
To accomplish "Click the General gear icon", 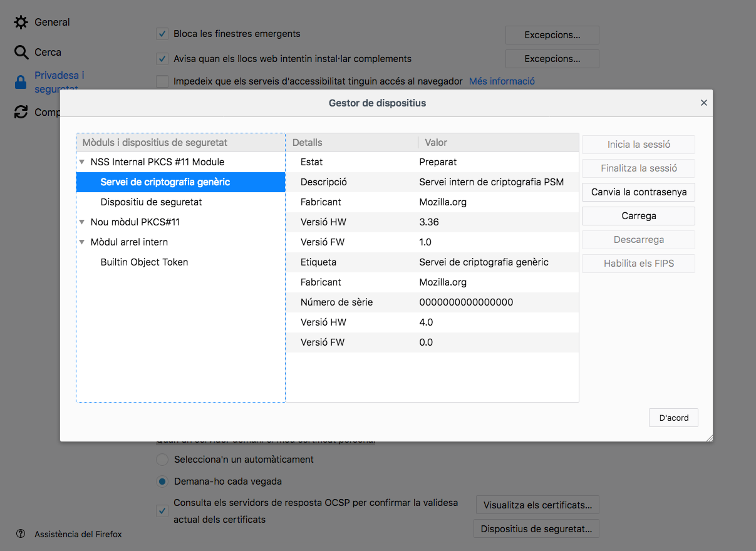I will tap(21, 23).
